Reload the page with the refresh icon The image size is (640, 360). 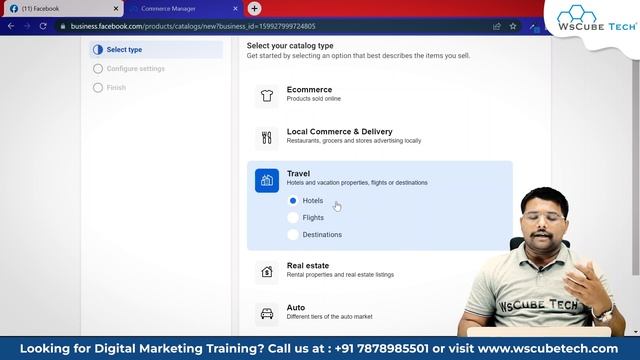tap(43, 26)
